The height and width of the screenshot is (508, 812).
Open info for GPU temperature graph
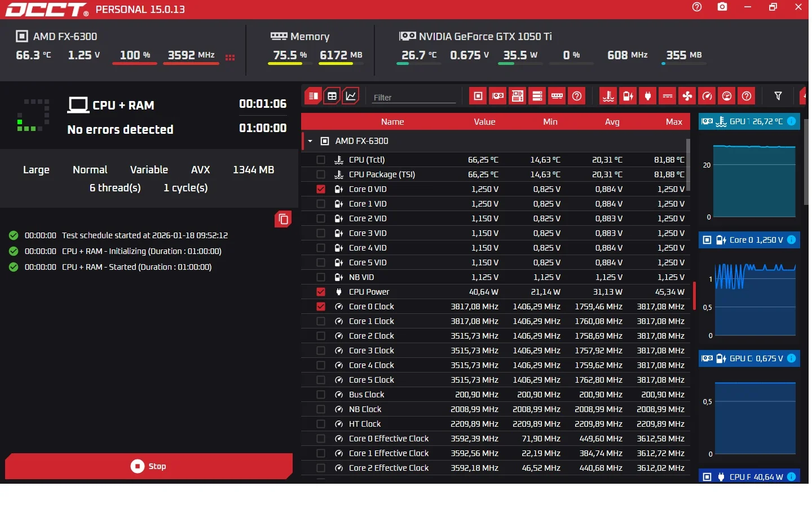click(792, 121)
